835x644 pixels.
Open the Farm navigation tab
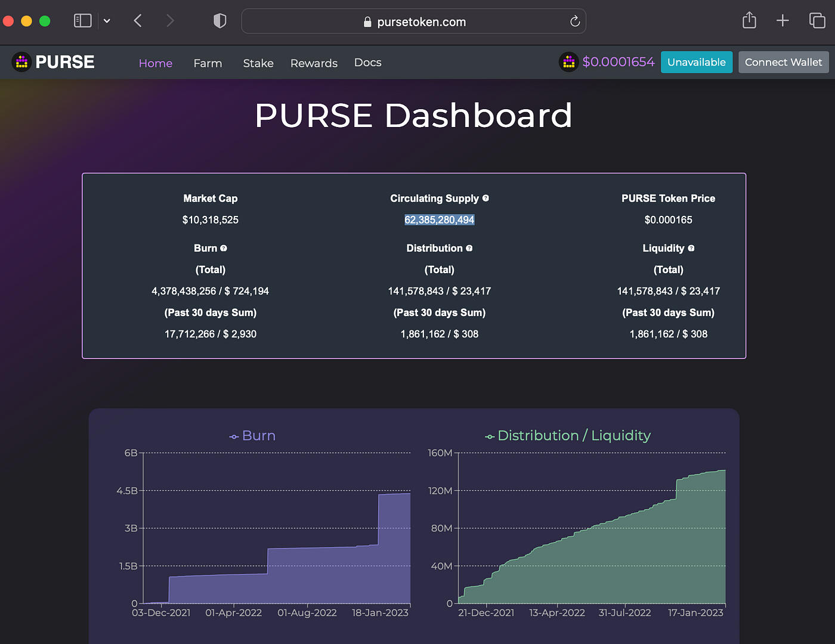coord(208,63)
